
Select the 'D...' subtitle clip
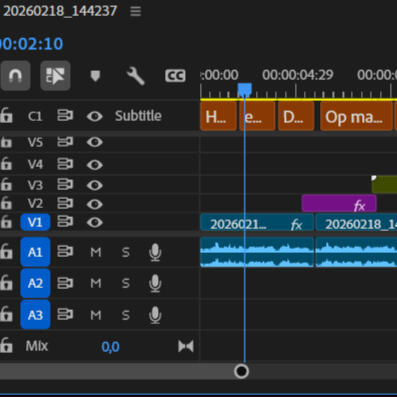pyautogui.click(x=296, y=116)
